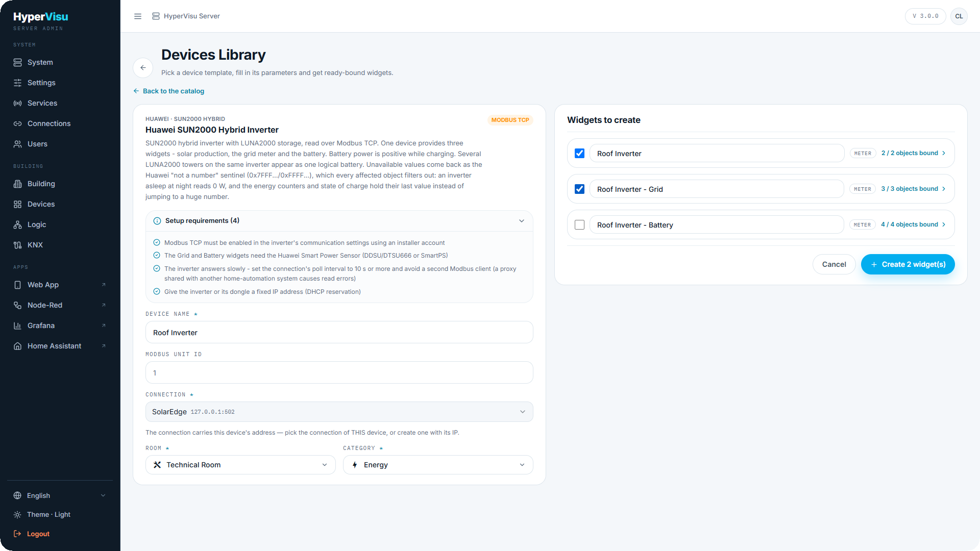The height and width of the screenshot is (551, 980).
Task: Click the Device Name input field
Action: click(x=339, y=332)
